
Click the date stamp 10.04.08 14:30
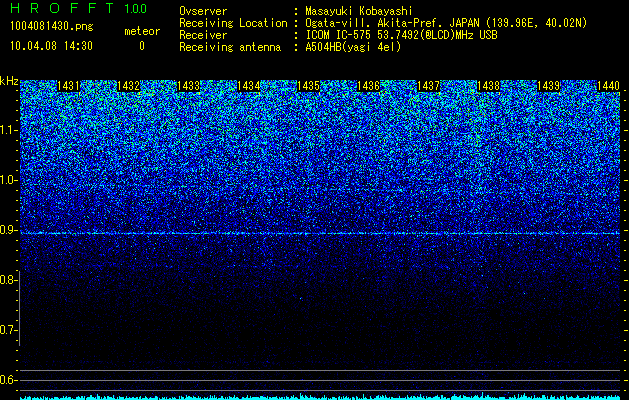click(51, 46)
